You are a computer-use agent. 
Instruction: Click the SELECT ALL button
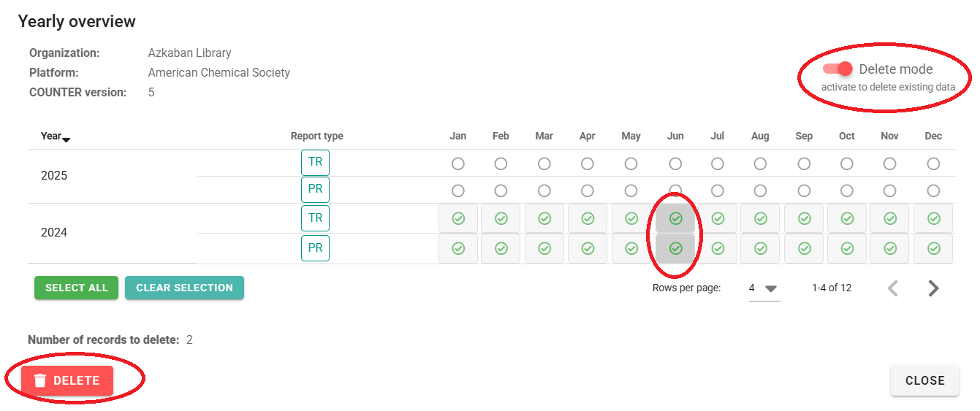(76, 288)
